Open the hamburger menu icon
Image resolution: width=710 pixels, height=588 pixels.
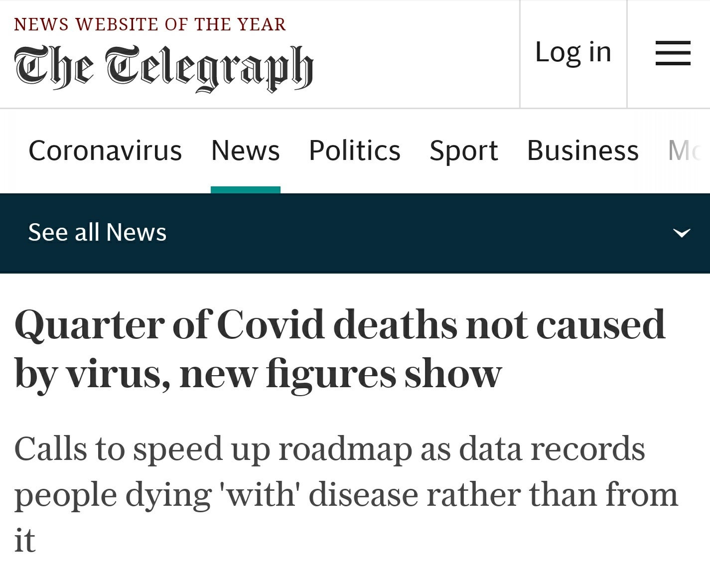tap(673, 53)
